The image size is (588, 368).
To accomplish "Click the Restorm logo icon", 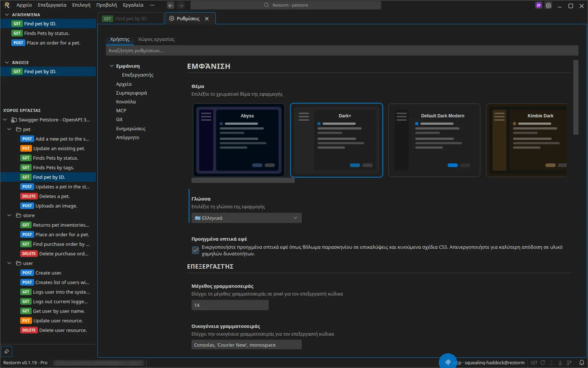I will tap(7, 5).
